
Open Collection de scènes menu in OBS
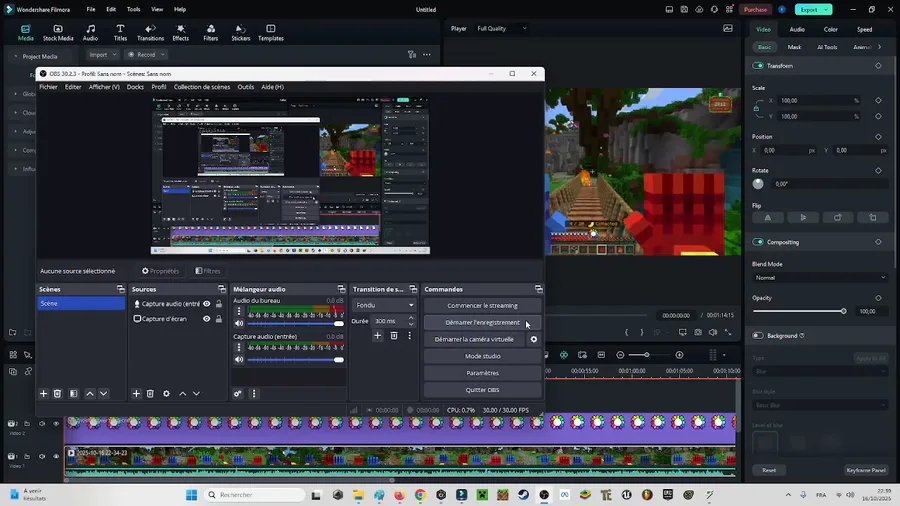point(201,87)
